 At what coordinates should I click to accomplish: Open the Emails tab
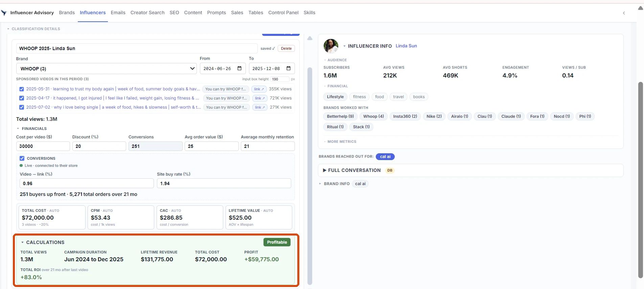[x=118, y=13]
